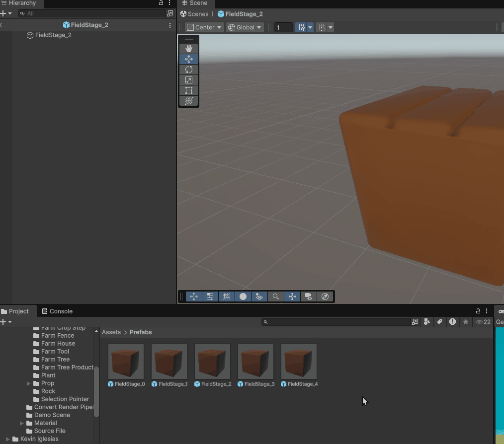504x444 pixels.
Task: Click the search-by-label tag icon
Action: point(439,322)
